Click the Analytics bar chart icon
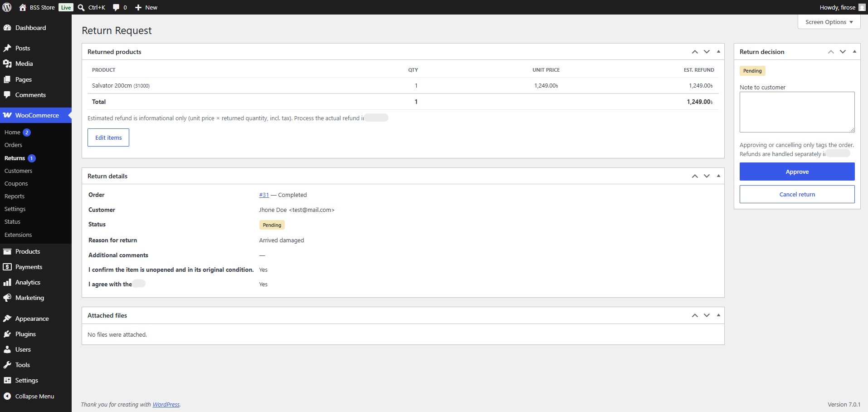The width and height of the screenshot is (868, 412). 7,282
